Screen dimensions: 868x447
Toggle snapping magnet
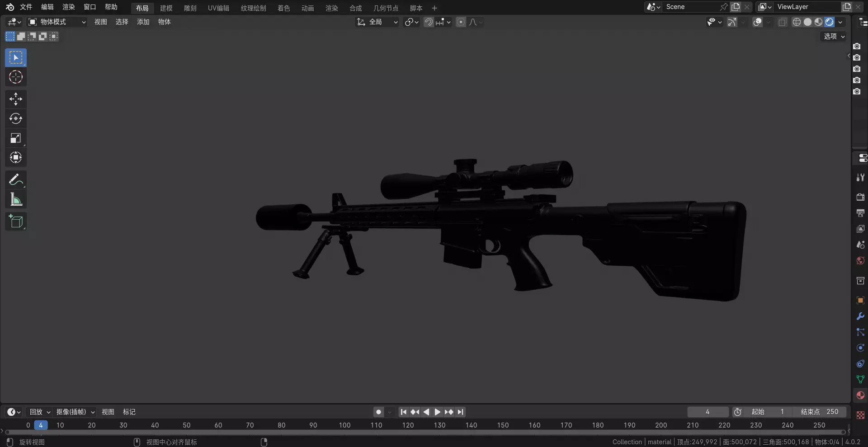click(x=429, y=22)
